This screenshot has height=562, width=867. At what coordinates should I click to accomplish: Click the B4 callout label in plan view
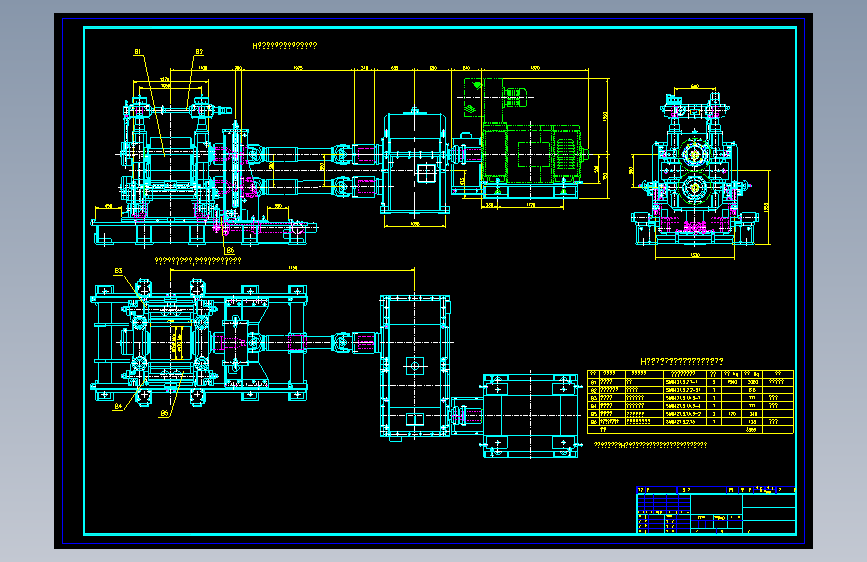tap(118, 406)
